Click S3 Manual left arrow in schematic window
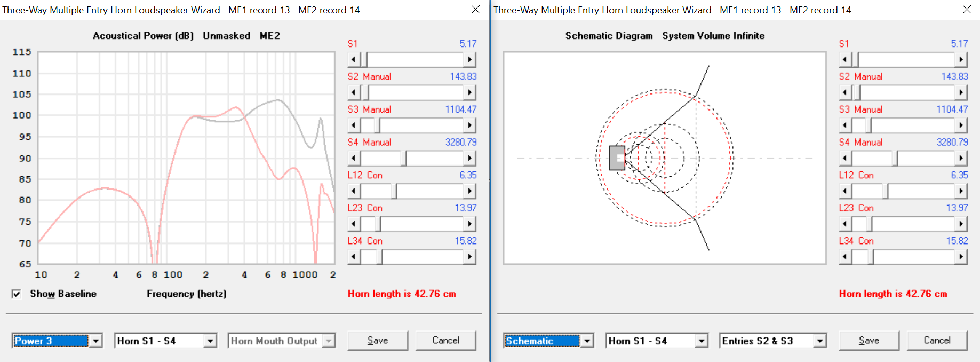 point(846,125)
